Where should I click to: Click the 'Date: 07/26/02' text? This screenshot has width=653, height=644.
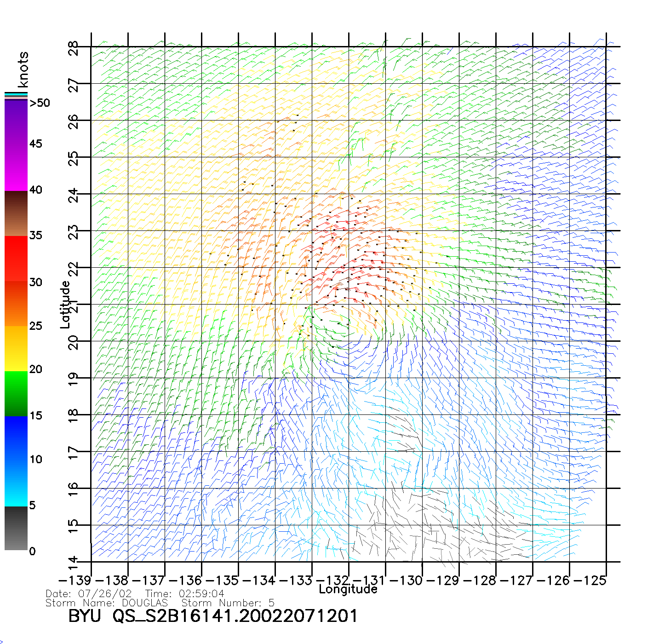(89, 594)
